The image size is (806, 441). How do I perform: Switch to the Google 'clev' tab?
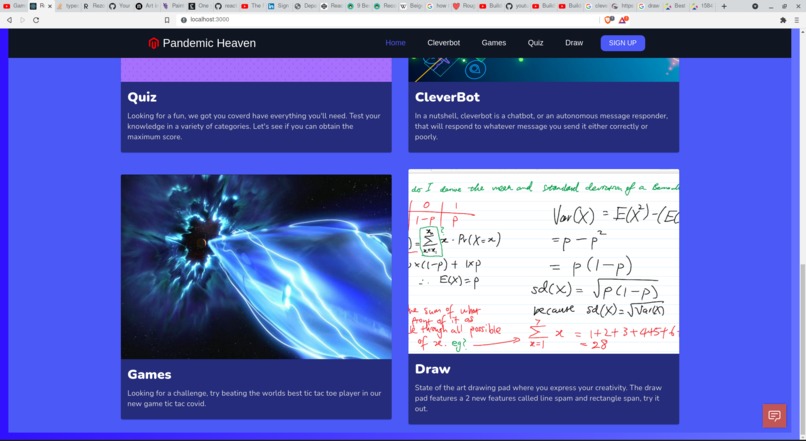tap(597, 6)
